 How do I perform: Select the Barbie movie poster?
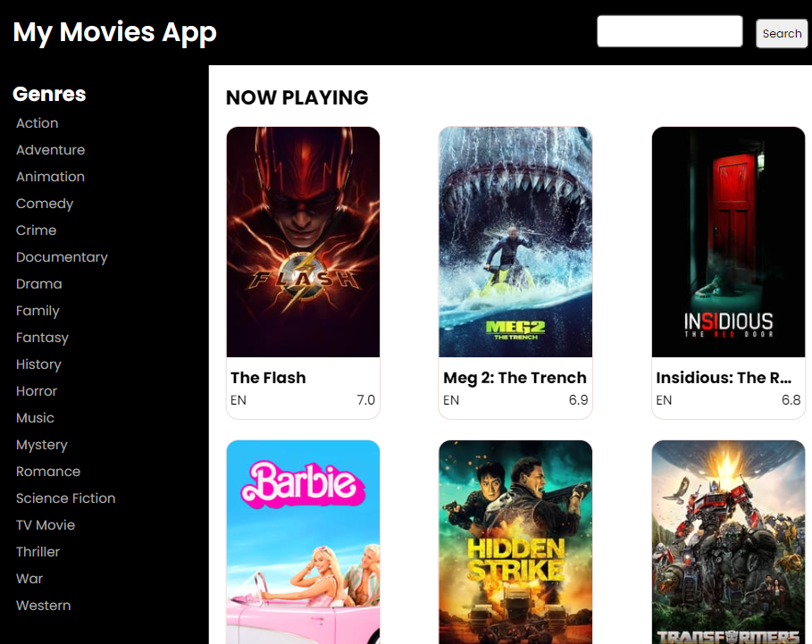click(303, 541)
